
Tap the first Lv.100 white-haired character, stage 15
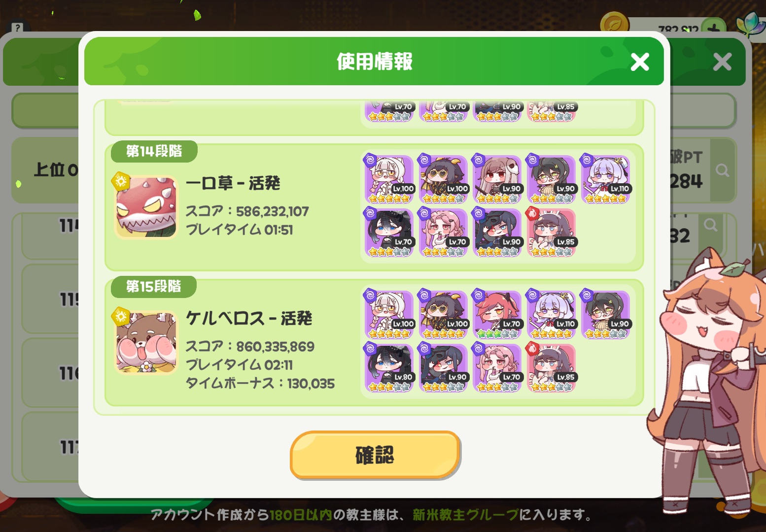tap(389, 314)
